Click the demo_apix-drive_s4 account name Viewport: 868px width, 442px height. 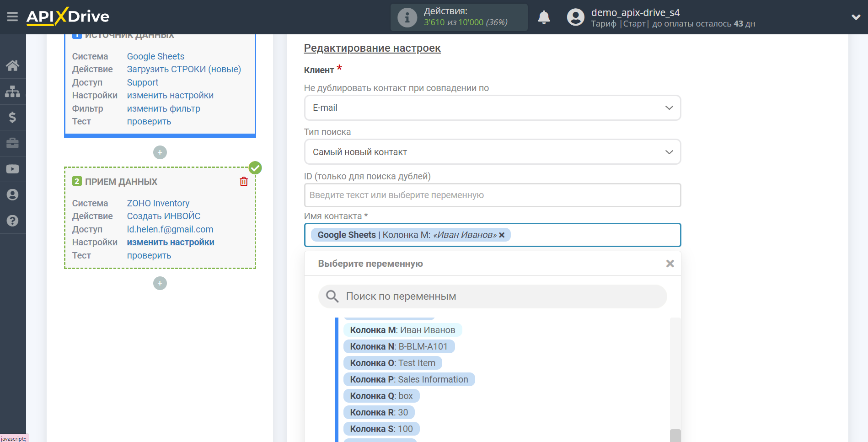coord(635,12)
